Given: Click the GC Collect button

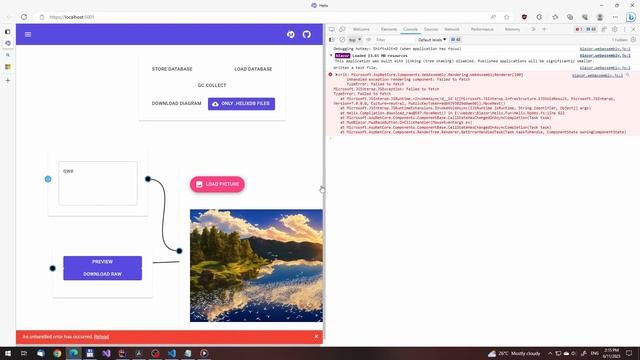Looking at the screenshot, I should (x=212, y=85).
